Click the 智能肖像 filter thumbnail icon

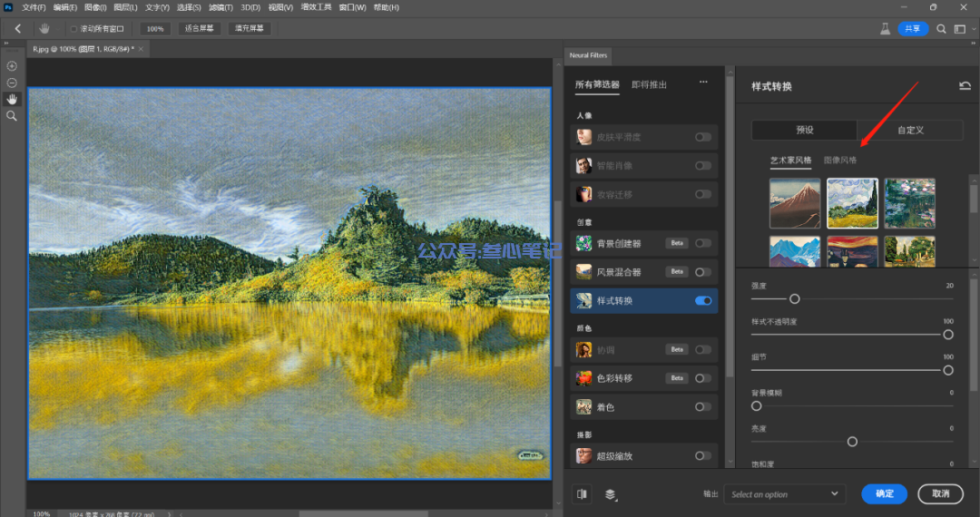coord(583,165)
